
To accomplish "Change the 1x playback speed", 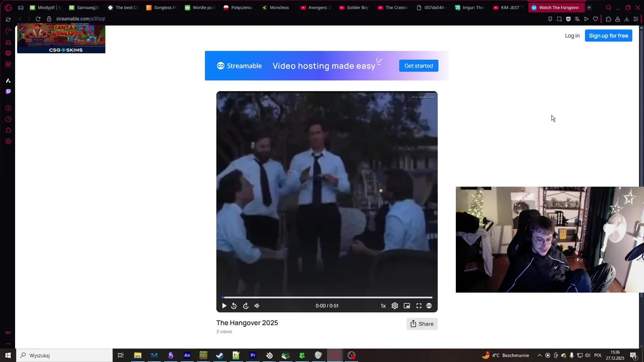I will pyautogui.click(x=383, y=306).
